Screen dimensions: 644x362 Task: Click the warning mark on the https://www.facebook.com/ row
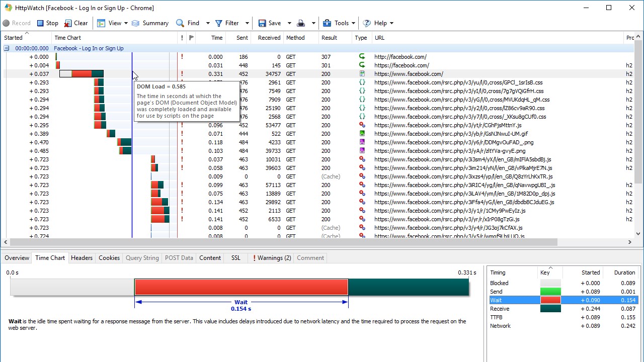(182, 74)
